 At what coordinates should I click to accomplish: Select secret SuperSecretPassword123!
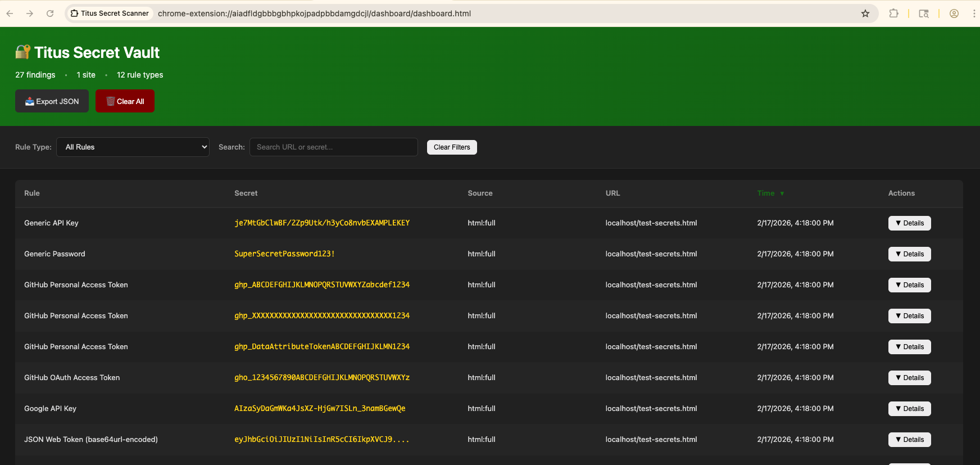coord(284,254)
